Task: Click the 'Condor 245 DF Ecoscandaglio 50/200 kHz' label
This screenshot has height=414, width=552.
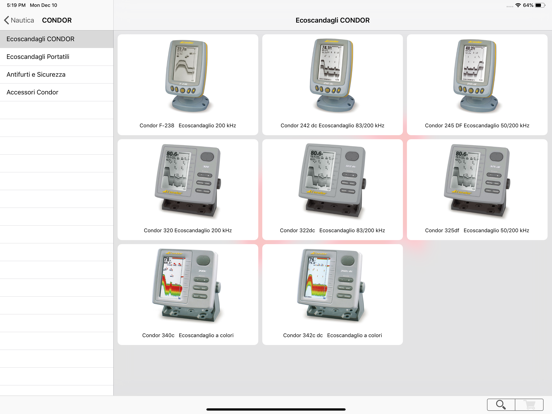Action: [477, 125]
